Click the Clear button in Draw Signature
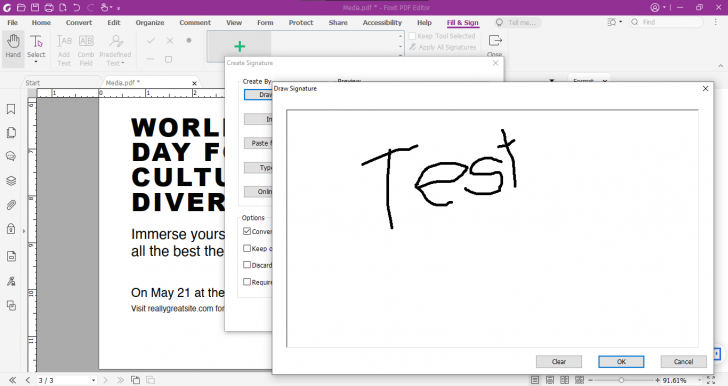Image resolution: width=728 pixels, height=386 pixels. click(x=559, y=361)
